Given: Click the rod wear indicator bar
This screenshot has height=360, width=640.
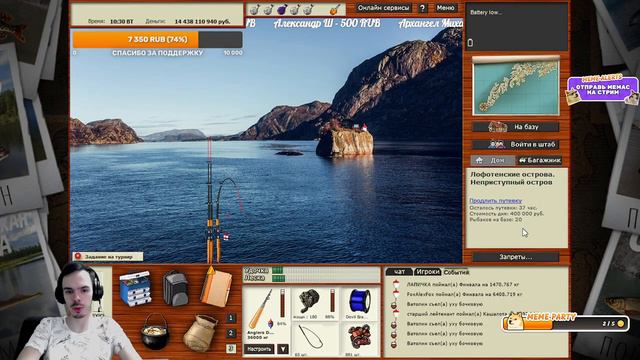Looking at the screenshot, I should click(x=282, y=303).
